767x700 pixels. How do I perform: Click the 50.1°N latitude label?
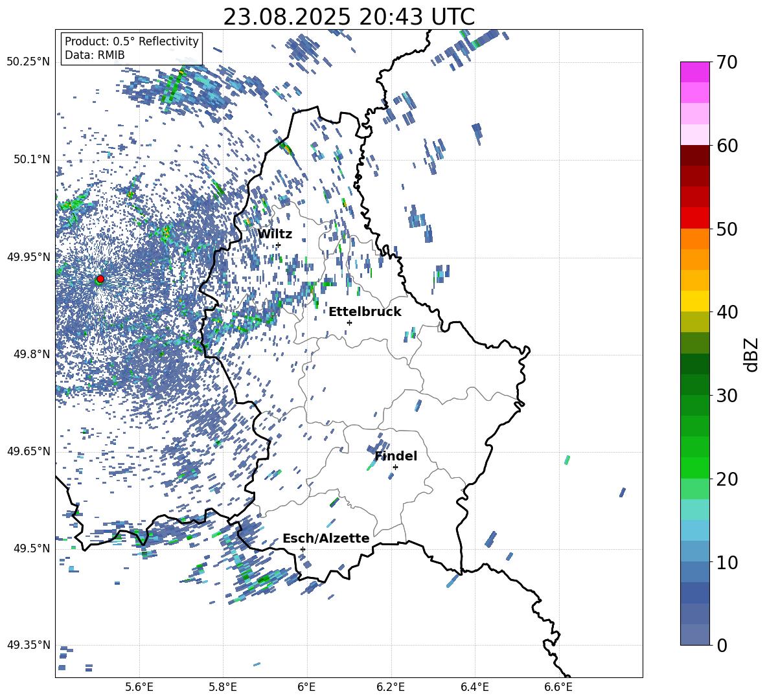[32, 160]
